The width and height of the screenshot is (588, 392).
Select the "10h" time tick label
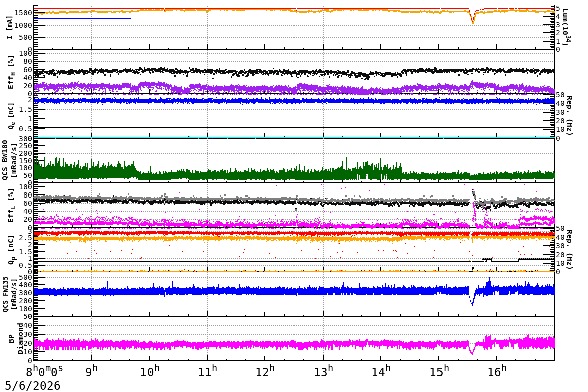pyautogui.click(x=150, y=371)
